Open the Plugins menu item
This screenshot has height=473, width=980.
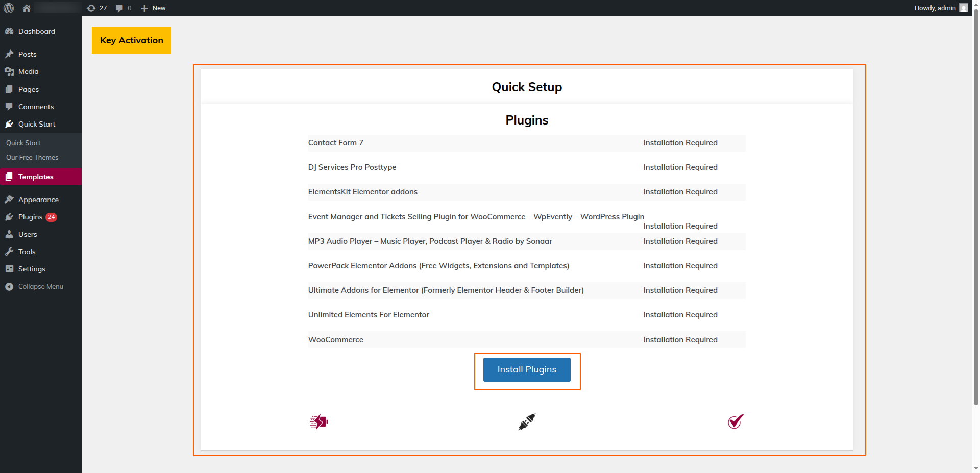(30, 217)
